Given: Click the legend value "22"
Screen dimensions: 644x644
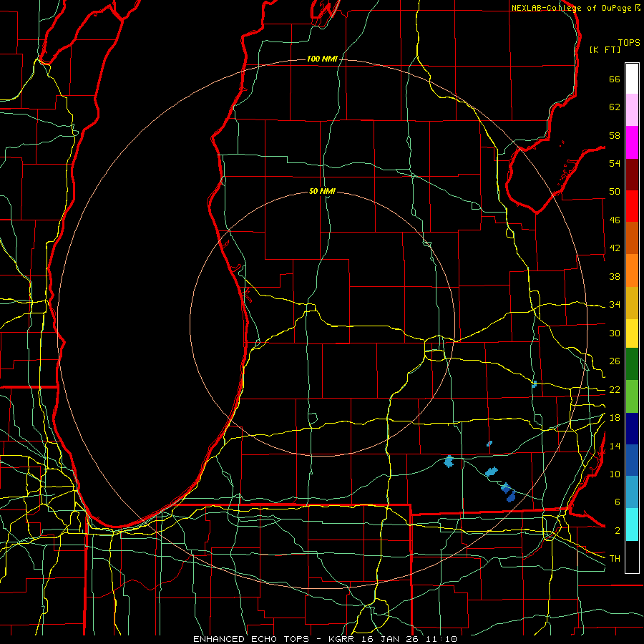Looking at the screenshot, I should click(615, 390).
